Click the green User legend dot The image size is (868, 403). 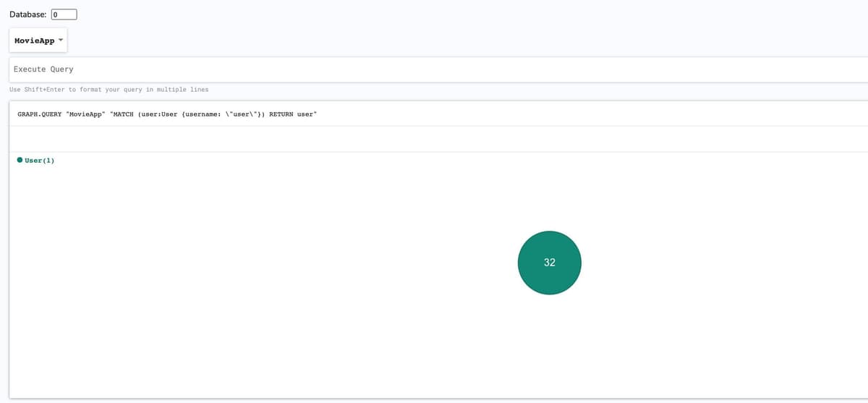coord(20,160)
